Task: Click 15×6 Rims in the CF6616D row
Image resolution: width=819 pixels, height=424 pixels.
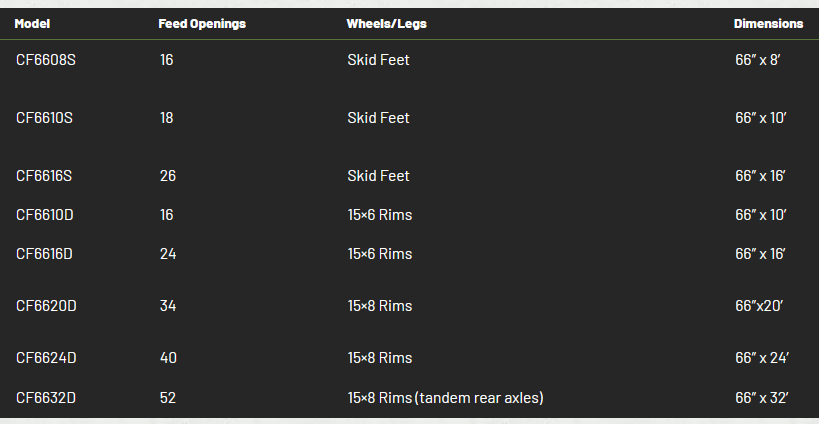Action: [x=379, y=254]
